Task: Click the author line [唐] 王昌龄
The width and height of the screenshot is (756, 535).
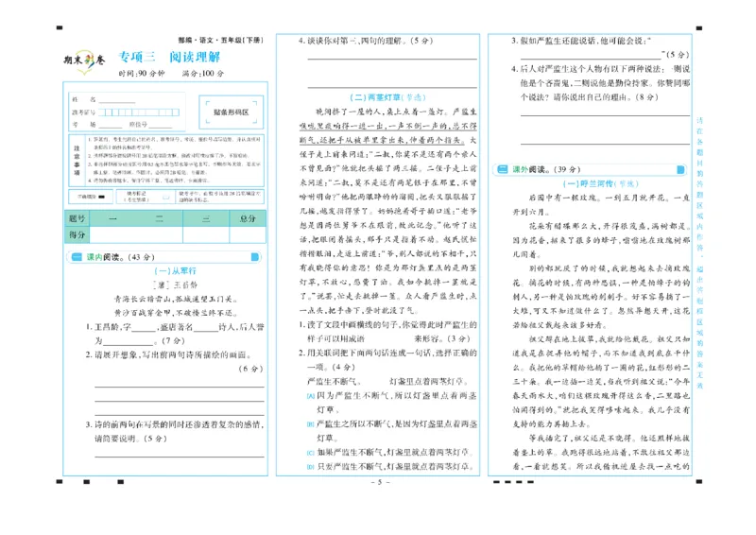Action: click(175, 285)
